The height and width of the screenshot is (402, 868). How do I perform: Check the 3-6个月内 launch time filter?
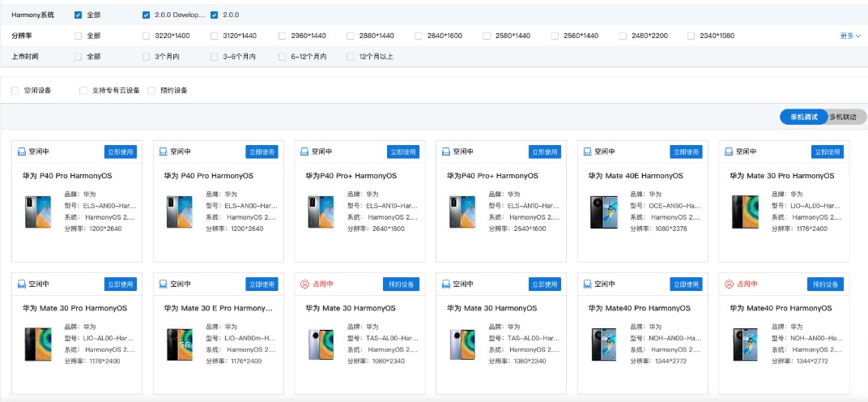215,57
